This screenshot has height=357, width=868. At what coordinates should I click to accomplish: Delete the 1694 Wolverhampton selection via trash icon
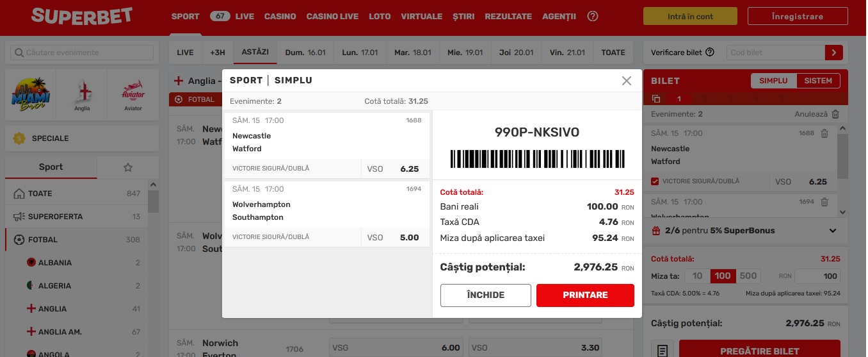pos(824,202)
